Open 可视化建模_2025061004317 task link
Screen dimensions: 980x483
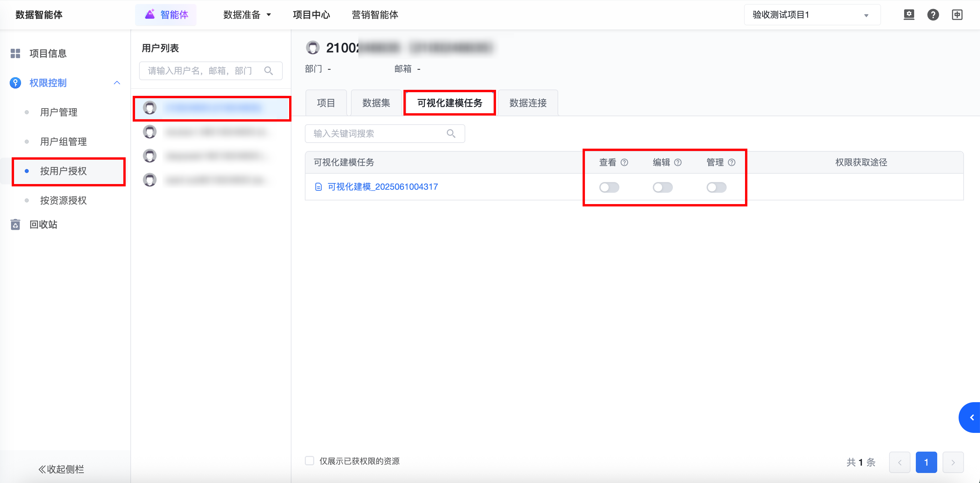tap(382, 187)
